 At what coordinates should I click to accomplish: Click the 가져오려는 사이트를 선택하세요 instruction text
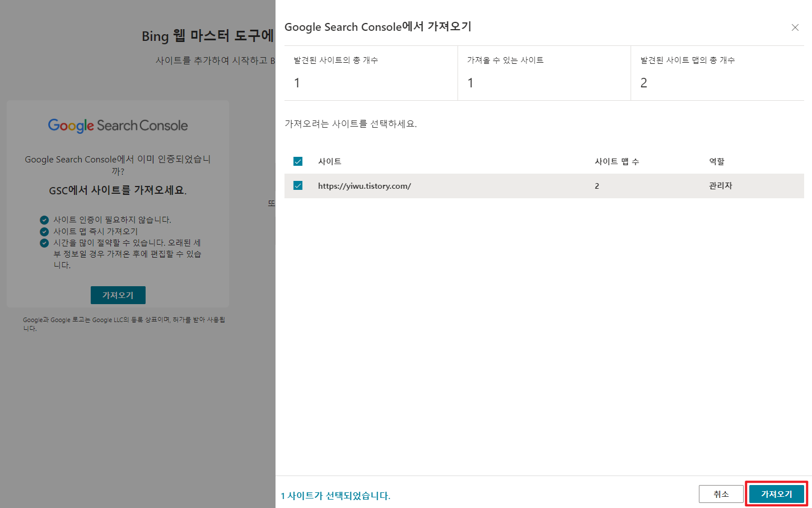(x=351, y=124)
